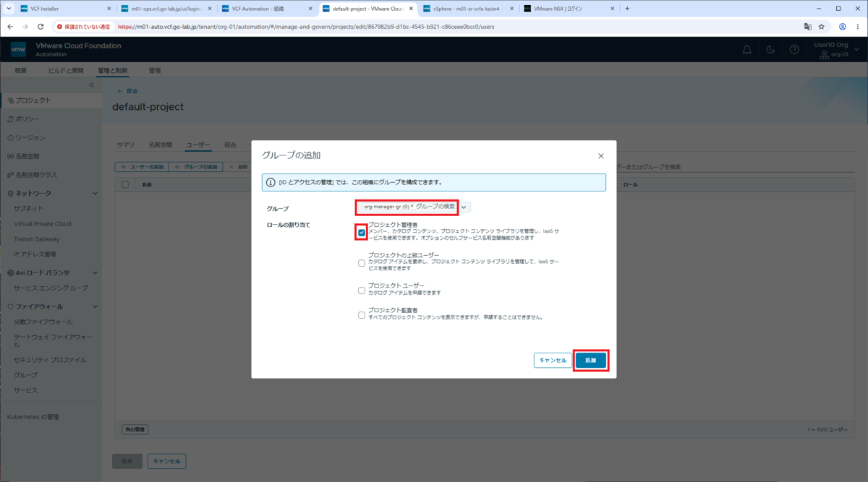
Task: Open the サマリ project tab
Action: 125,145
